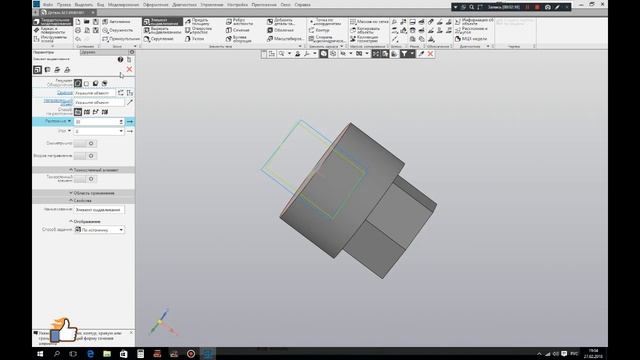Image resolution: width=640 pixels, height=360 pixels.
Task: Select the Stiffening rib (Ребро жесткости) tool
Action: pyautogui.click(x=240, y=21)
